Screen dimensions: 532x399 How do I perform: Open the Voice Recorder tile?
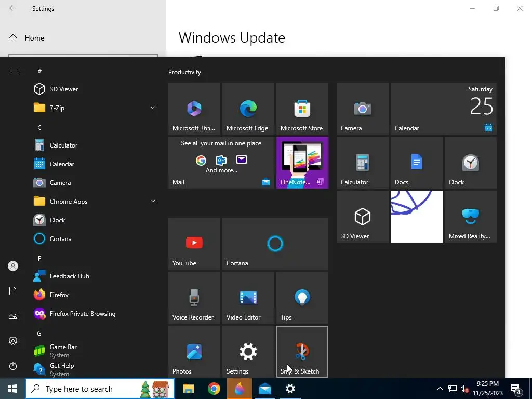click(194, 298)
